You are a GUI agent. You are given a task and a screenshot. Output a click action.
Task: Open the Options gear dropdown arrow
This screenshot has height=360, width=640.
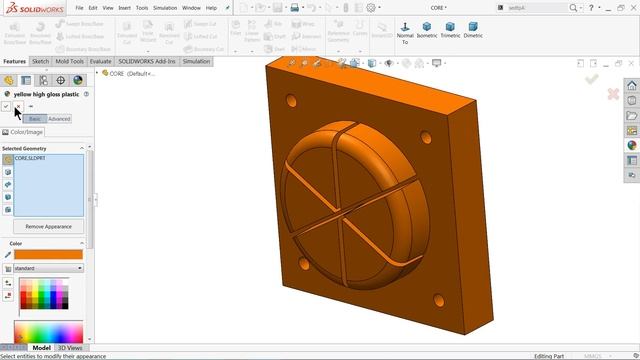[379, 8]
